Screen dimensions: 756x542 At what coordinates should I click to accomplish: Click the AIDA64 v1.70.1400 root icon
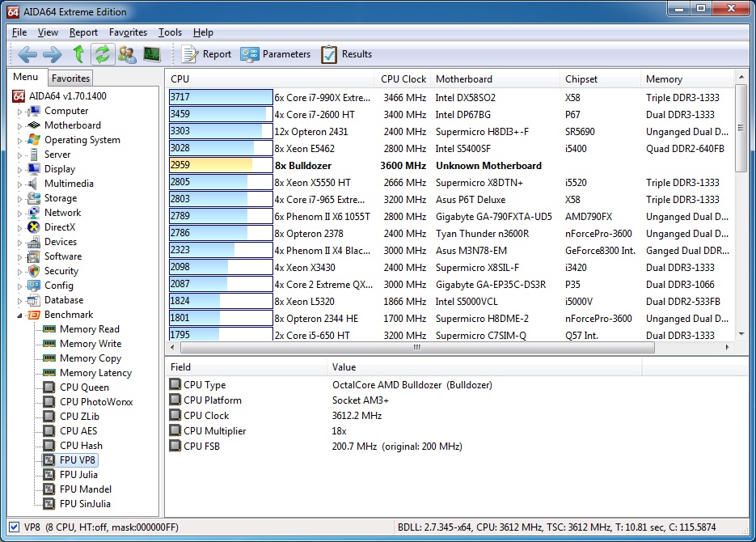(x=19, y=96)
